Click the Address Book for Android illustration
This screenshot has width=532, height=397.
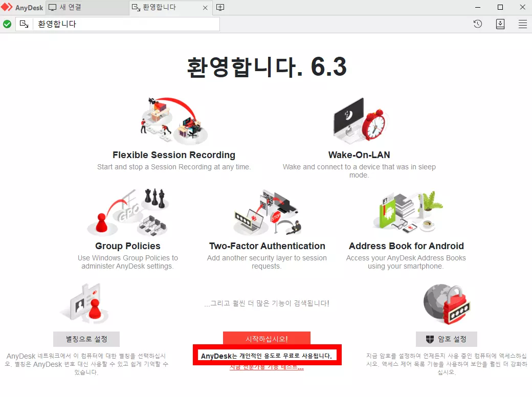408,212
